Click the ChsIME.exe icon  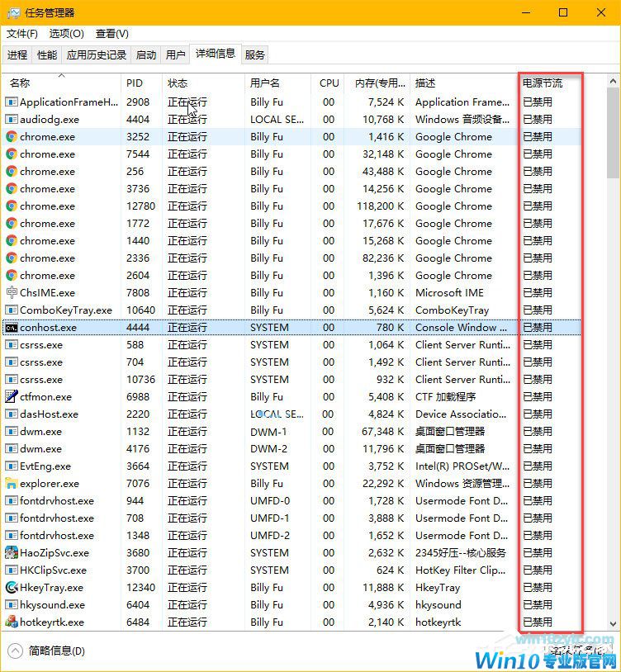point(11,293)
